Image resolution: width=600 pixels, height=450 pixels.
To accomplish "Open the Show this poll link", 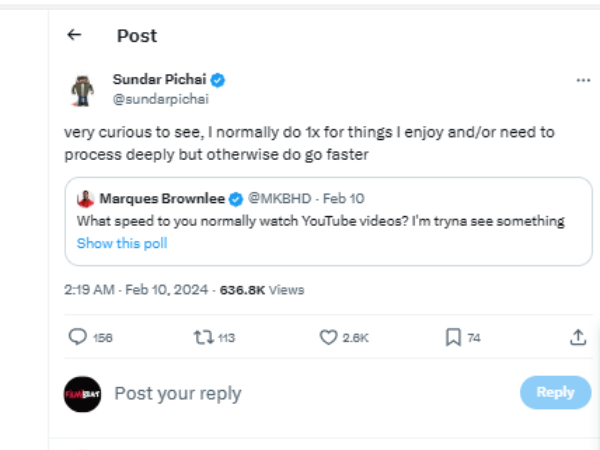I will coord(122,243).
